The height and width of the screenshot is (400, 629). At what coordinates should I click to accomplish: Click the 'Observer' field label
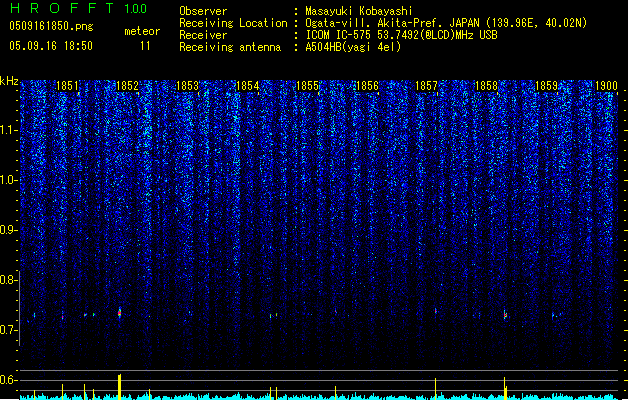[x=203, y=11]
